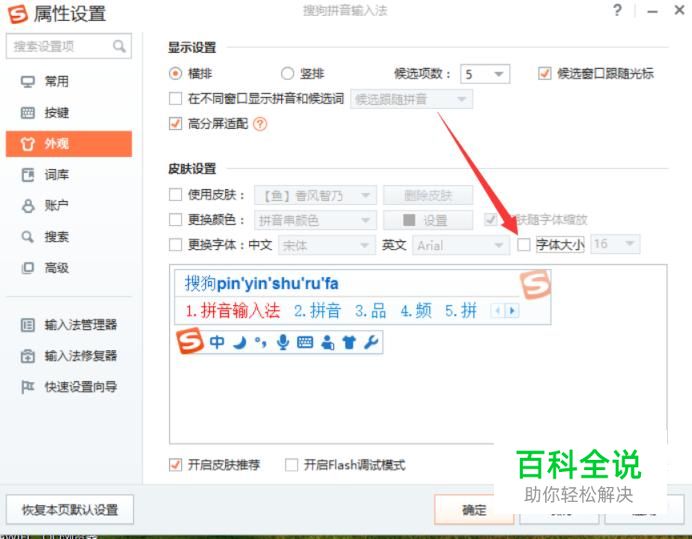
Task: Open the Chinese font dropdown 宋体
Action: 327,245
